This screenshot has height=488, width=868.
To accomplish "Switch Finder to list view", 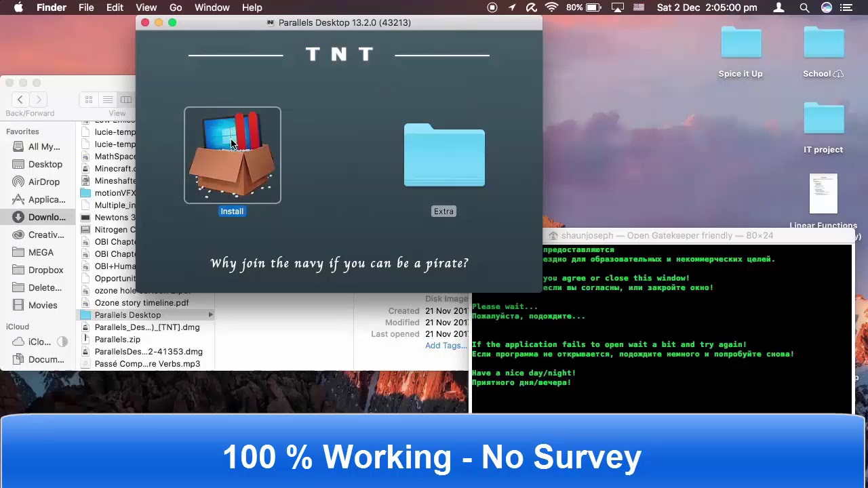I will (x=107, y=100).
